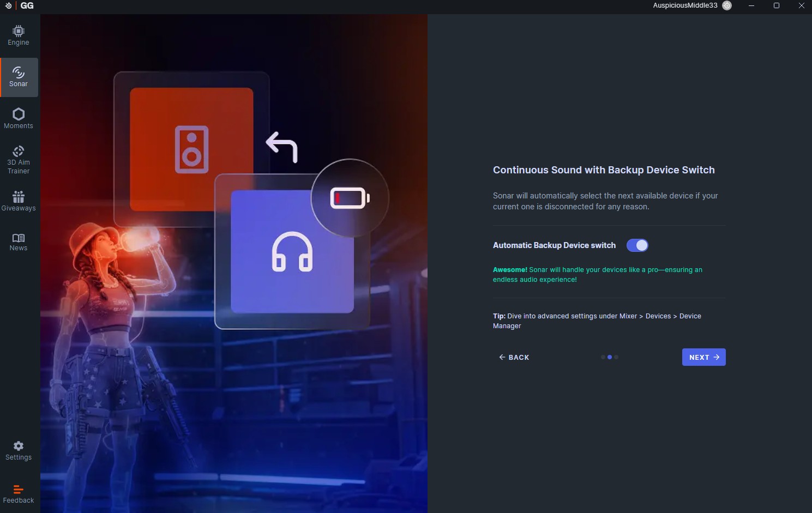Screen dimensions: 812x513
Task: Click the headphones device tile illustration
Action: point(292,252)
